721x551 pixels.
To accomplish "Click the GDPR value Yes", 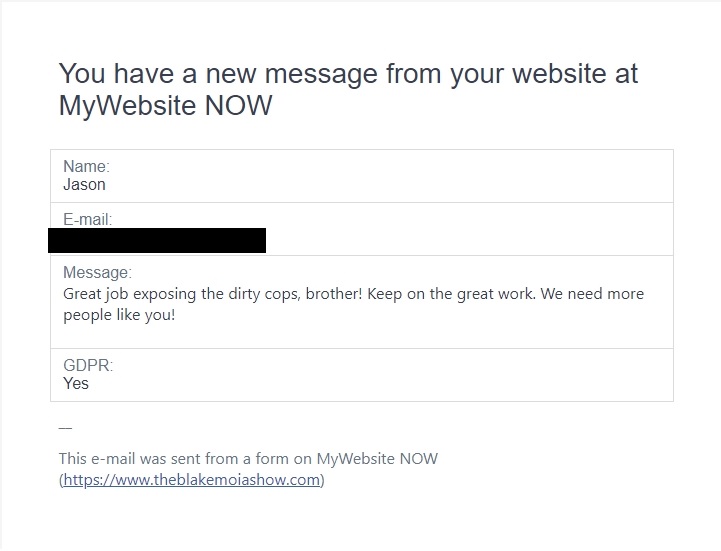I will click(x=76, y=383).
